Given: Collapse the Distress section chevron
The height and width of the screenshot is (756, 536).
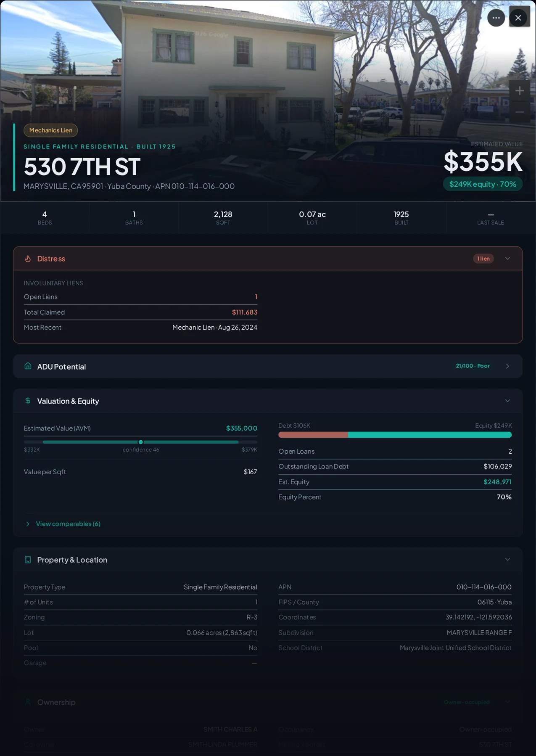Looking at the screenshot, I should click(507, 258).
